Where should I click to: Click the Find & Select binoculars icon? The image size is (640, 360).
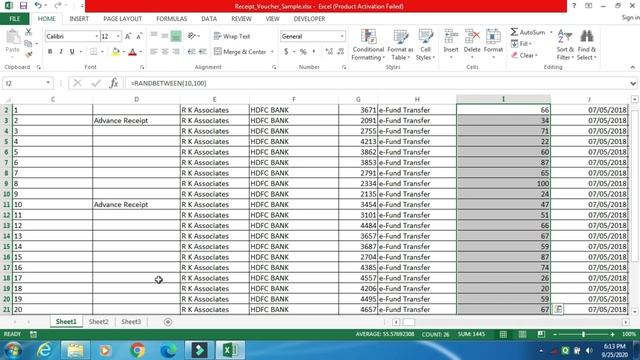587,36
